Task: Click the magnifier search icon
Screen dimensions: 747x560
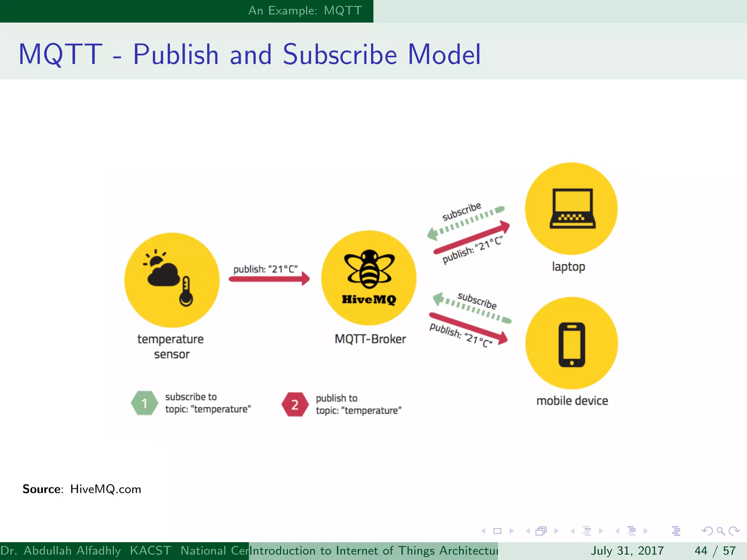Action: point(720,531)
